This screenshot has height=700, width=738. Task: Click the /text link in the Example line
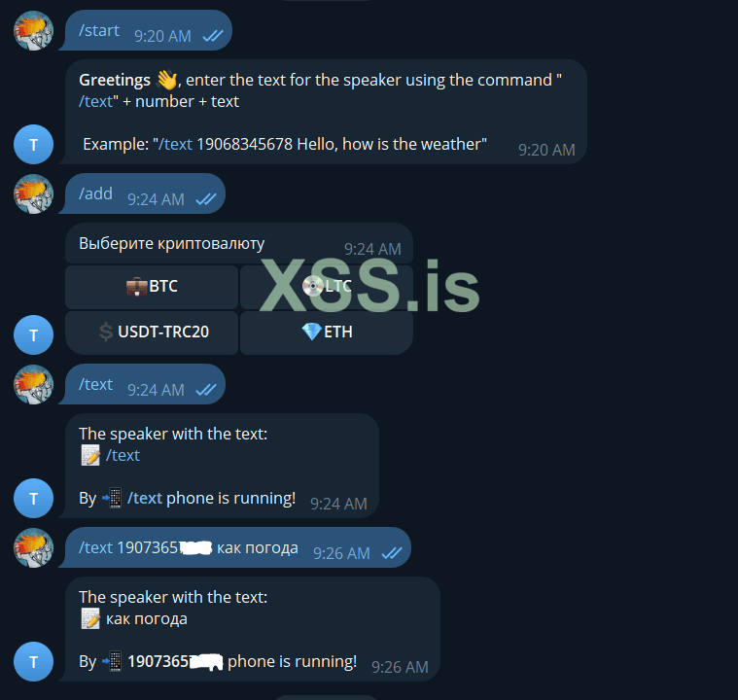[x=176, y=144]
